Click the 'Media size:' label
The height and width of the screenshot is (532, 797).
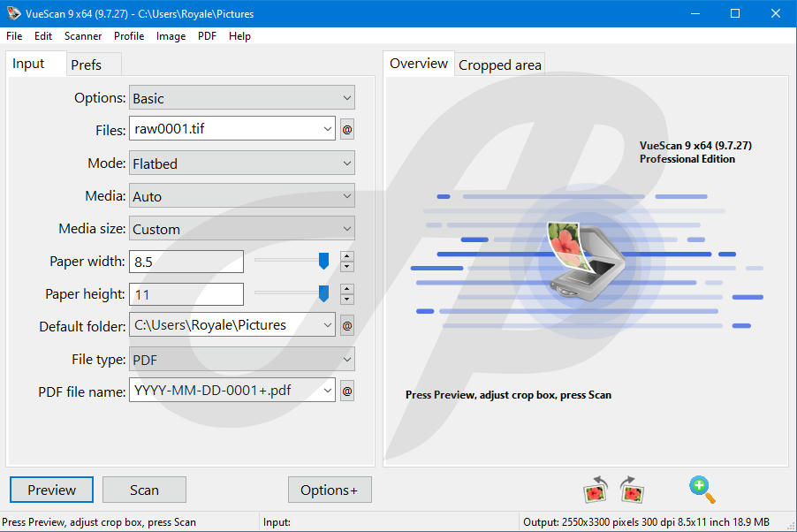click(92, 228)
